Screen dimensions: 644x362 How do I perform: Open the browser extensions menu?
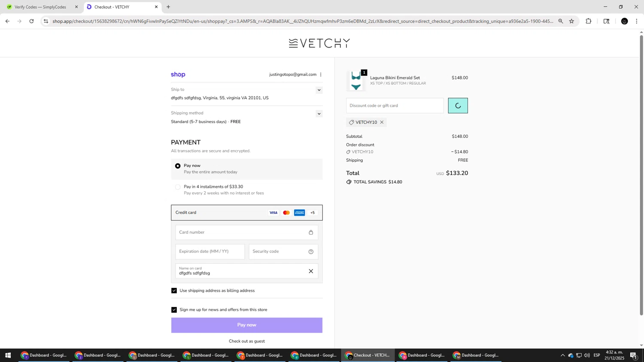point(589,21)
